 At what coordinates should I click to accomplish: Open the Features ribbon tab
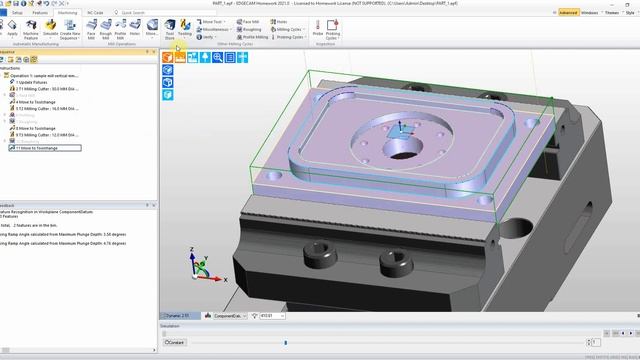coord(40,13)
